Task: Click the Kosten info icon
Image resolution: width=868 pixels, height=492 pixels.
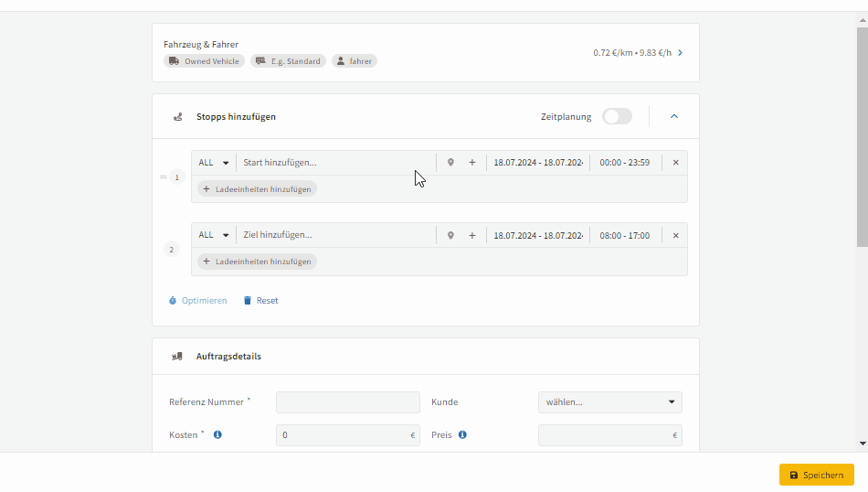Action: (217, 435)
